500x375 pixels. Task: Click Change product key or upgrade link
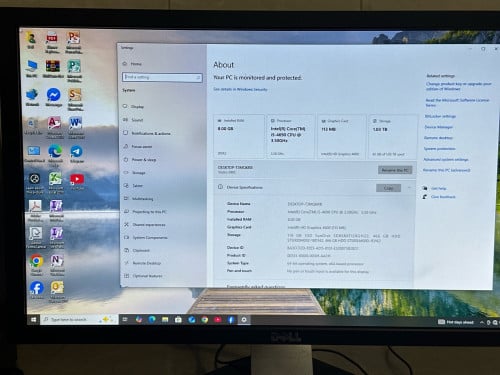(458, 86)
